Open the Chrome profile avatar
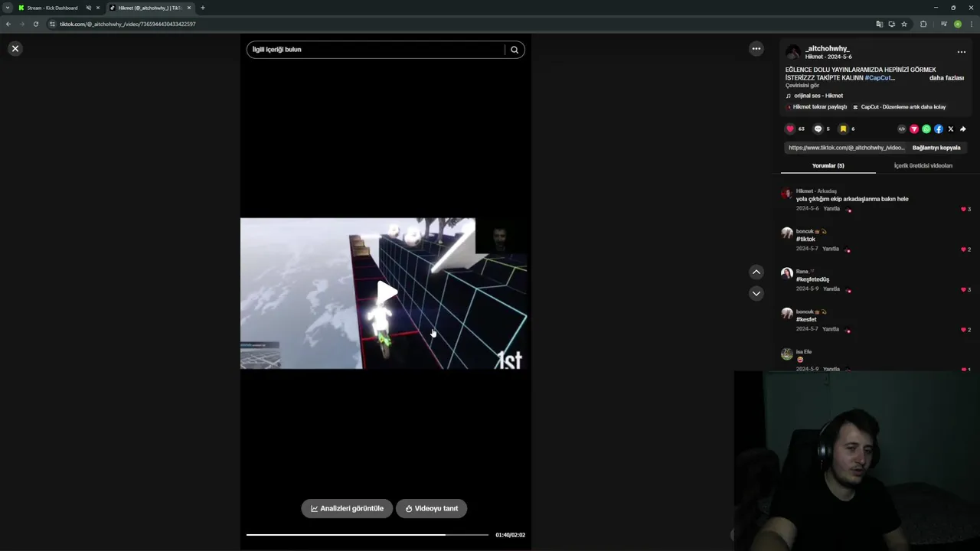Screen dimensions: 980x551 (958, 24)
